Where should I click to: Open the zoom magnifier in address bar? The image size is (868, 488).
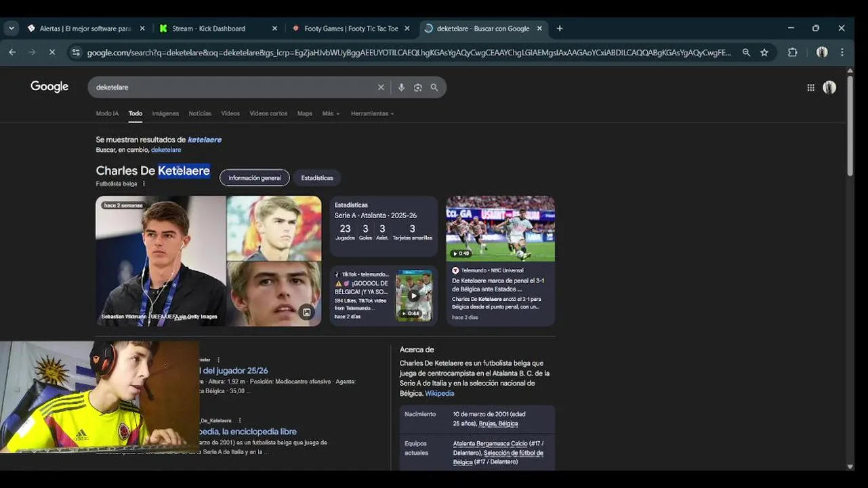(x=746, y=52)
